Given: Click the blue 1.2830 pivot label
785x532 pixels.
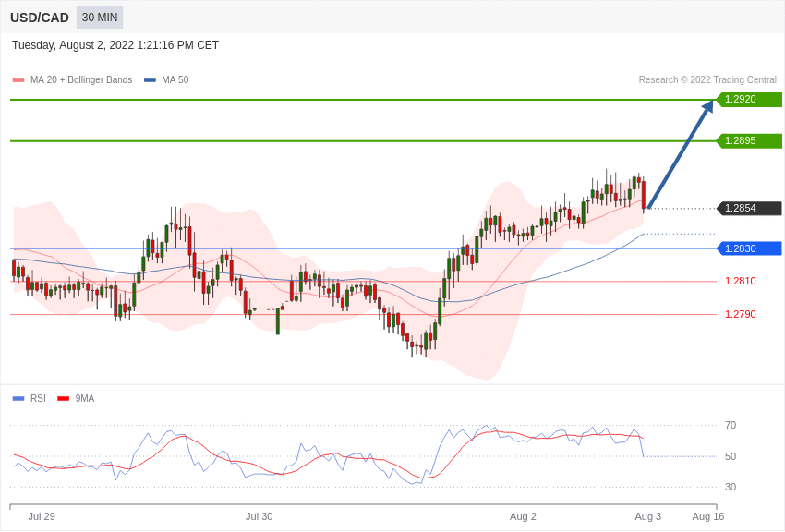Looking at the screenshot, I should coord(749,248).
